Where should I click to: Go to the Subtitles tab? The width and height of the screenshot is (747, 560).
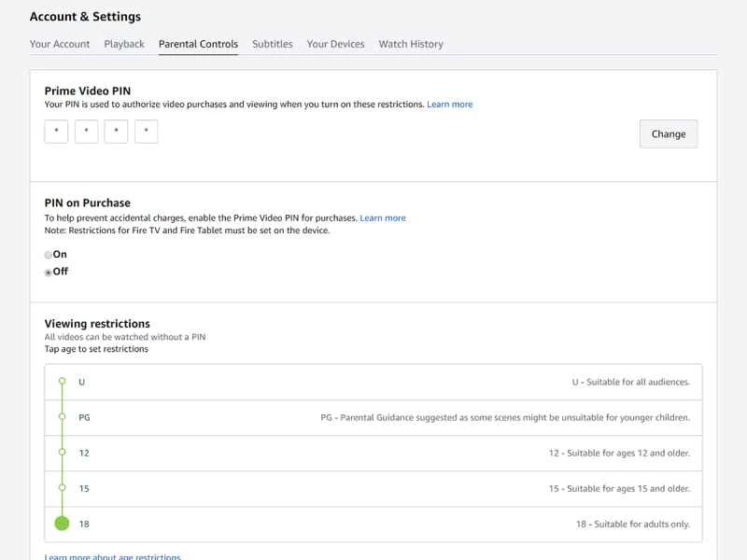coord(272,44)
